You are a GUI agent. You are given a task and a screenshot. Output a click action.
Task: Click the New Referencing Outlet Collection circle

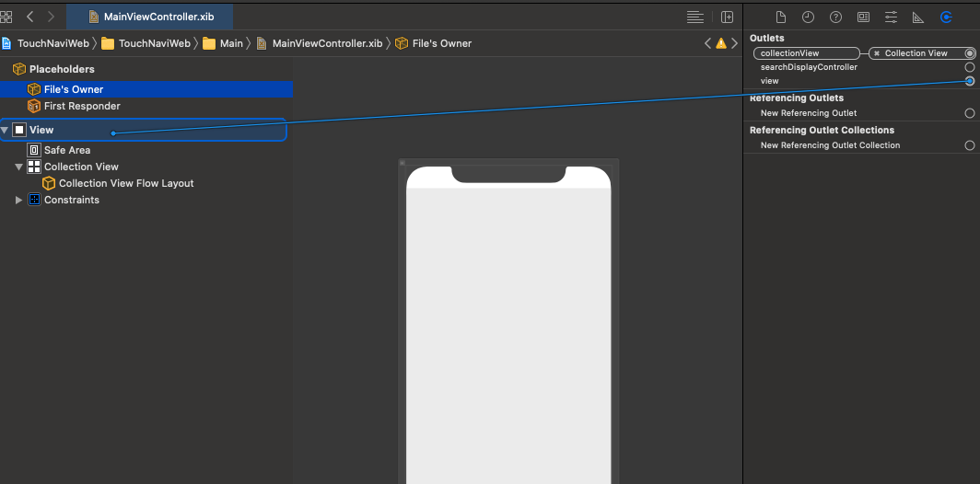(x=969, y=145)
